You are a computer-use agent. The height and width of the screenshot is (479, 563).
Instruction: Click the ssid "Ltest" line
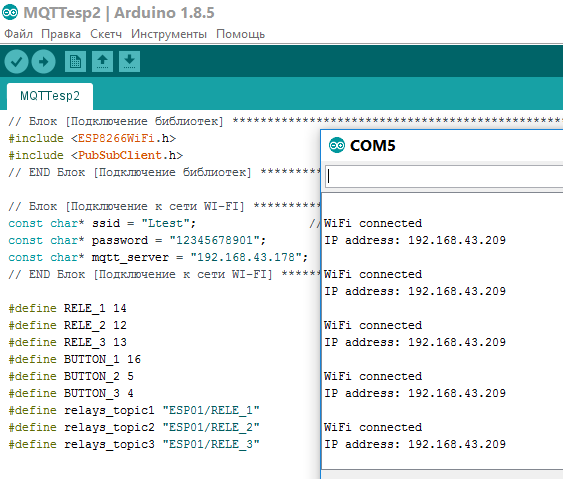tap(102, 223)
